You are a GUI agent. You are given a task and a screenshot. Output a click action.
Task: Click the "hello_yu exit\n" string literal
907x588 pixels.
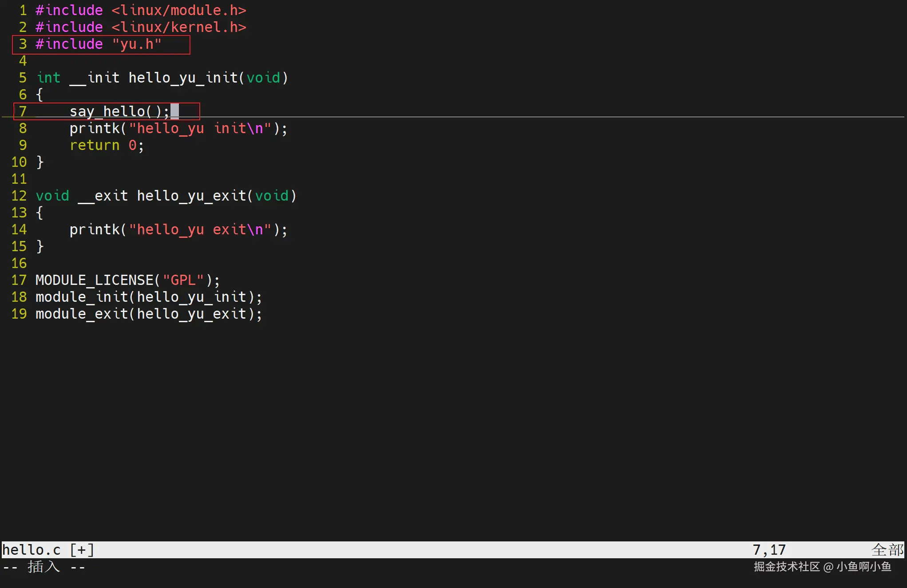pos(200,229)
